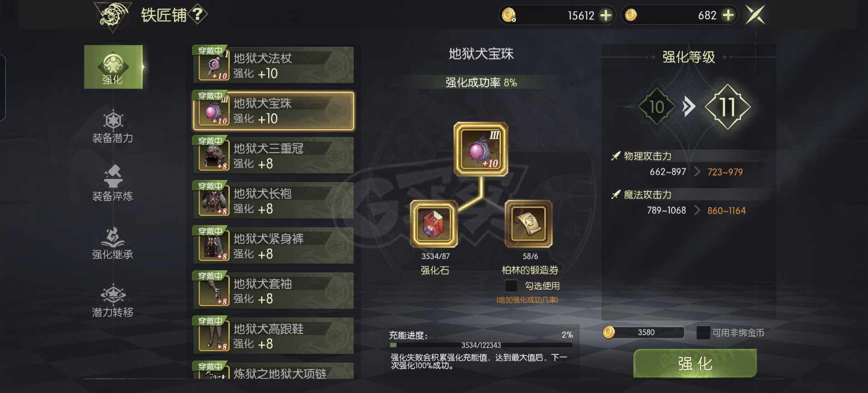
Task: Select 地狱犬法杖 from equipment list
Action: click(x=274, y=65)
